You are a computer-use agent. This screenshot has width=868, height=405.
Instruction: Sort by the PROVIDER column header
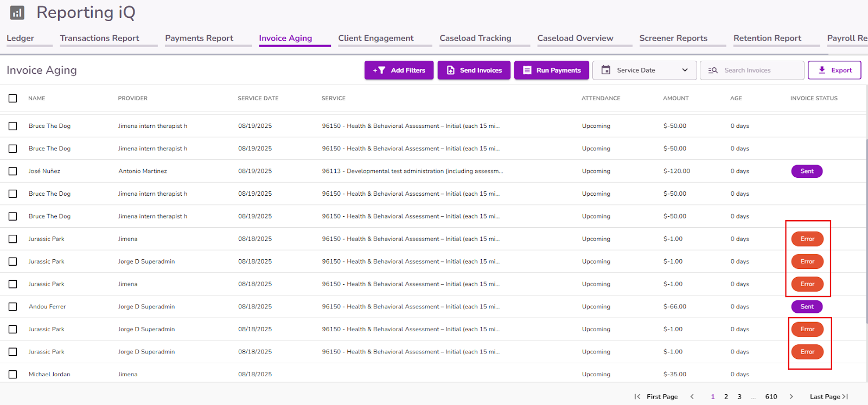pos(133,98)
